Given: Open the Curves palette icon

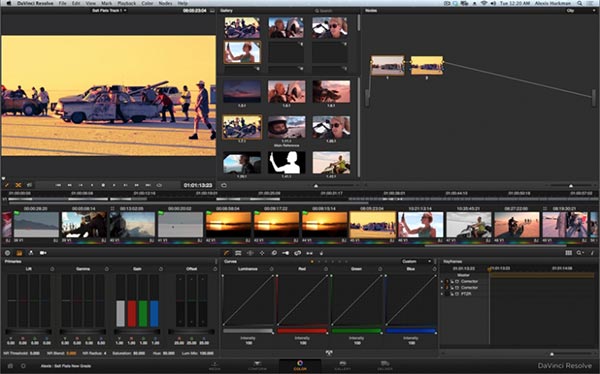Looking at the screenshot, I should pyautogui.click(x=227, y=253).
